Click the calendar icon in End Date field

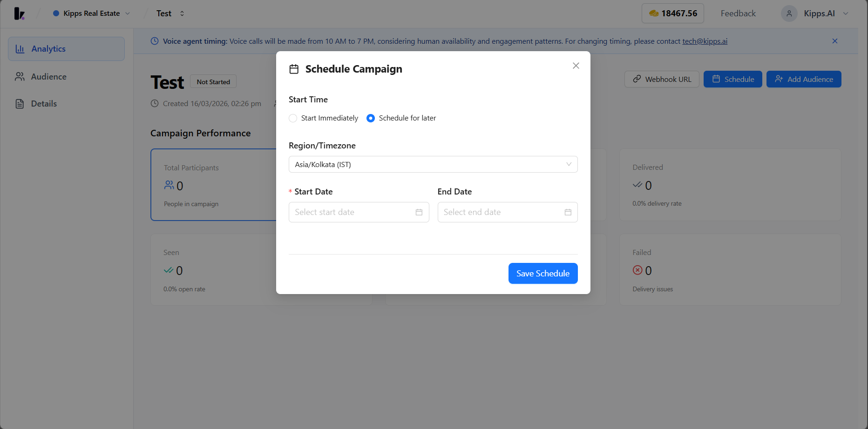[568, 212]
